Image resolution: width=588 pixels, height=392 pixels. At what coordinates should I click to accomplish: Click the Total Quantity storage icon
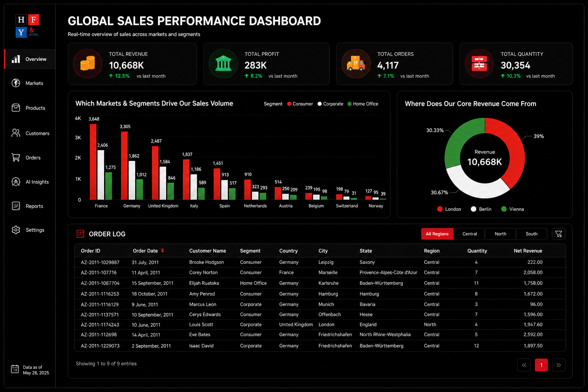point(479,64)
